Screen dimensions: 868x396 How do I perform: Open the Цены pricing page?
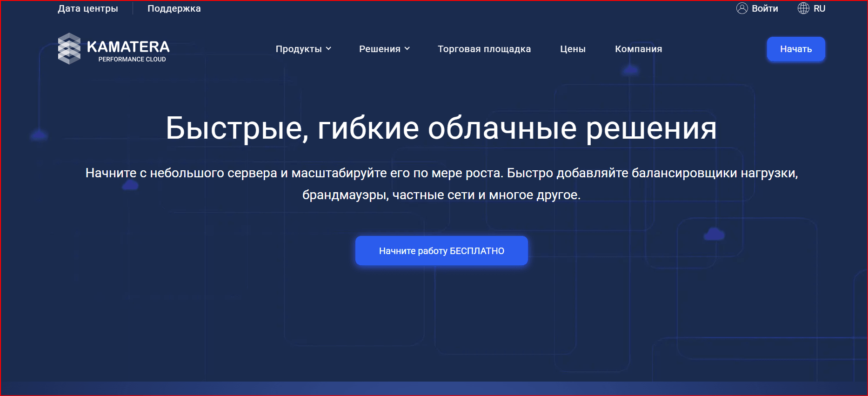click(573, 49)
